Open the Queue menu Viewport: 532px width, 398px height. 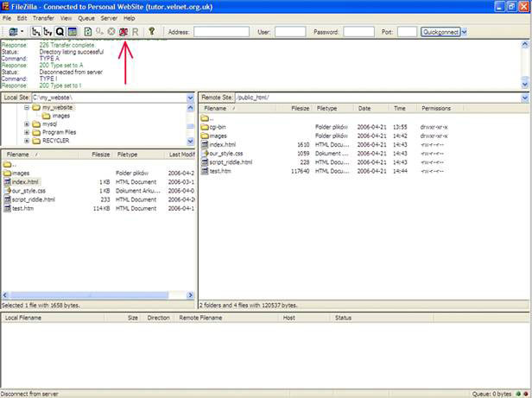(x=86, y=18)
